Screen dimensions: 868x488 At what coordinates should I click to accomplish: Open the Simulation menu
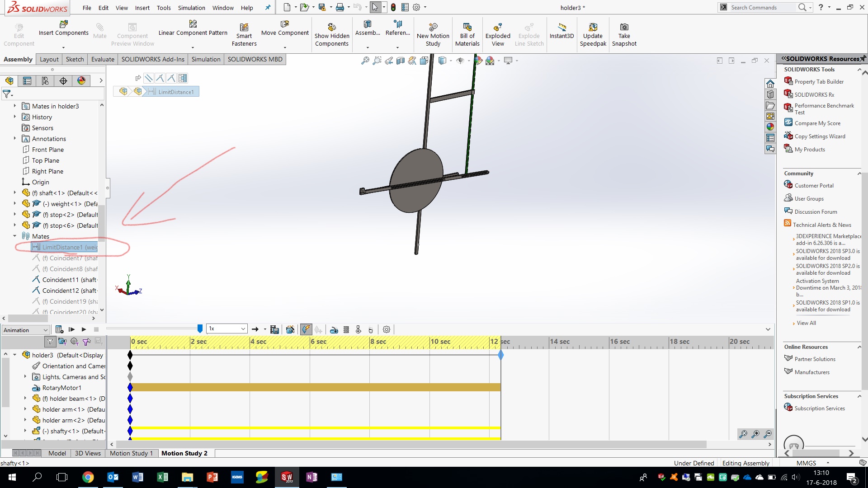(191, 8)
